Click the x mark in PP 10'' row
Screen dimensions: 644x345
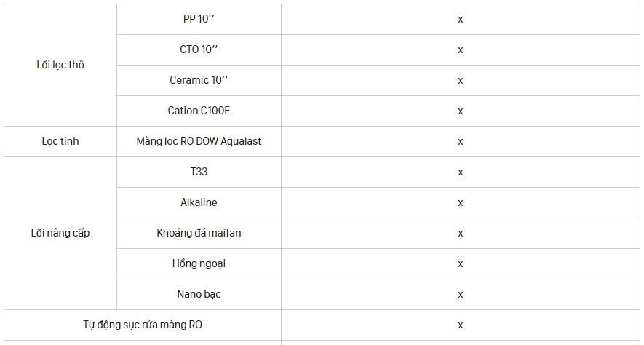(x=461, y=20)
